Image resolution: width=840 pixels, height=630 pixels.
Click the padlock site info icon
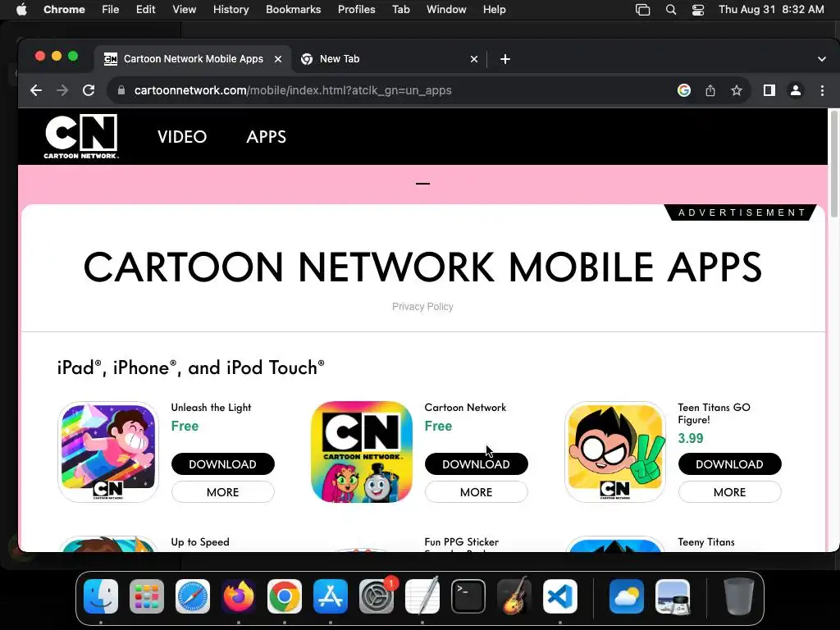[x=121, y=90]
